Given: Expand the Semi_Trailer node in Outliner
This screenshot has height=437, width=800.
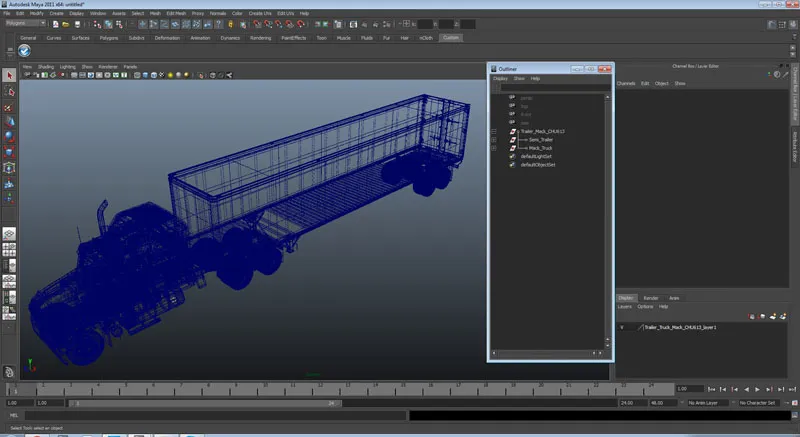Looking at the screenshot, I should pos(494,140).
